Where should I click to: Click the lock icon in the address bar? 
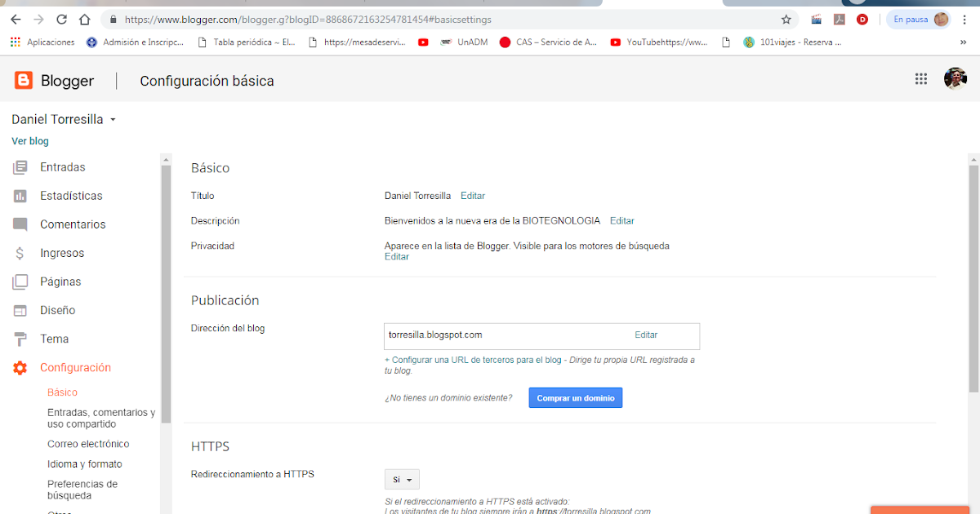(x=112, y=19)
